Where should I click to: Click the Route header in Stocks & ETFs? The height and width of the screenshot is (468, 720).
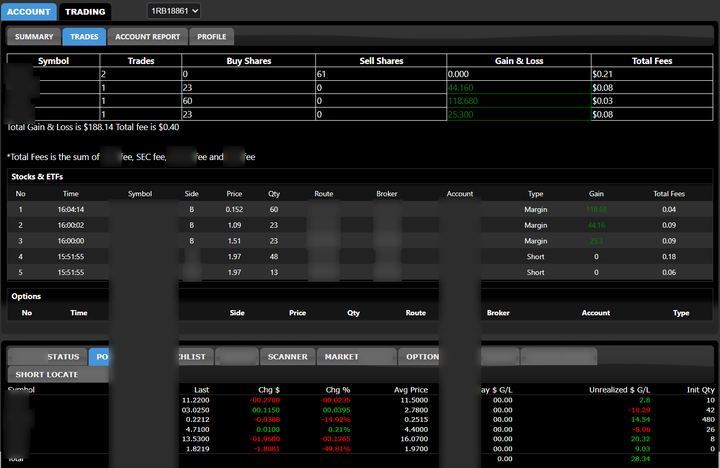click(x=324, y=194)
